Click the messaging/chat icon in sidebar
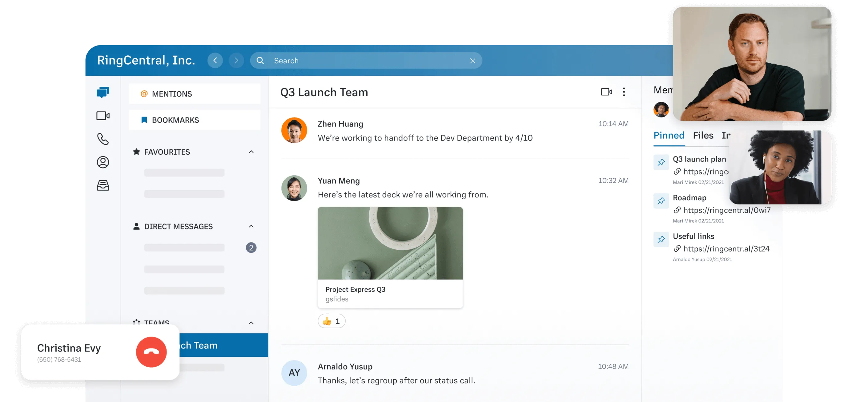Screen dimensions: 868x402 [x=102, y=93]
